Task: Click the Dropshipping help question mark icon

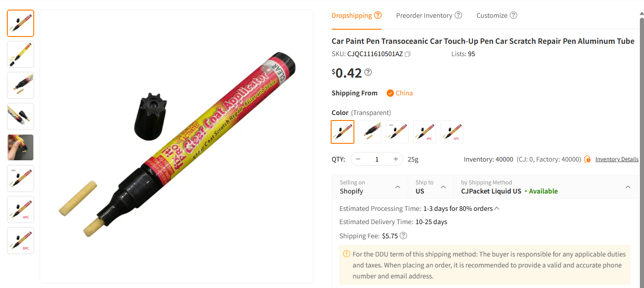Action: click(379, 15)
